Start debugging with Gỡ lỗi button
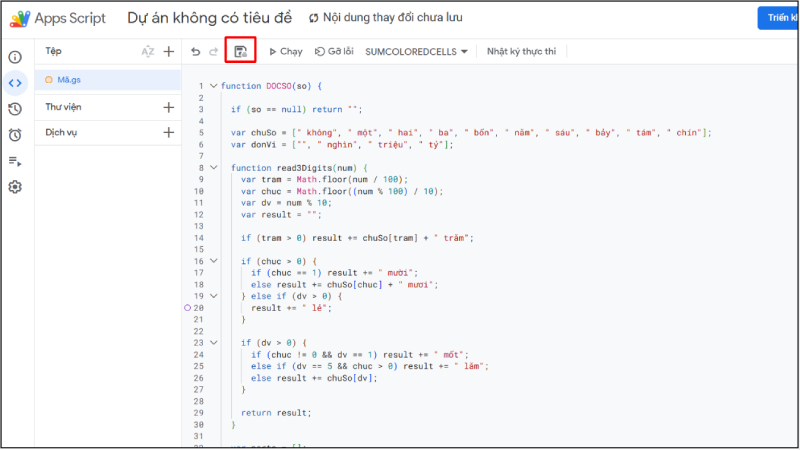Viewport: 800px width, 450px height. 334,52
